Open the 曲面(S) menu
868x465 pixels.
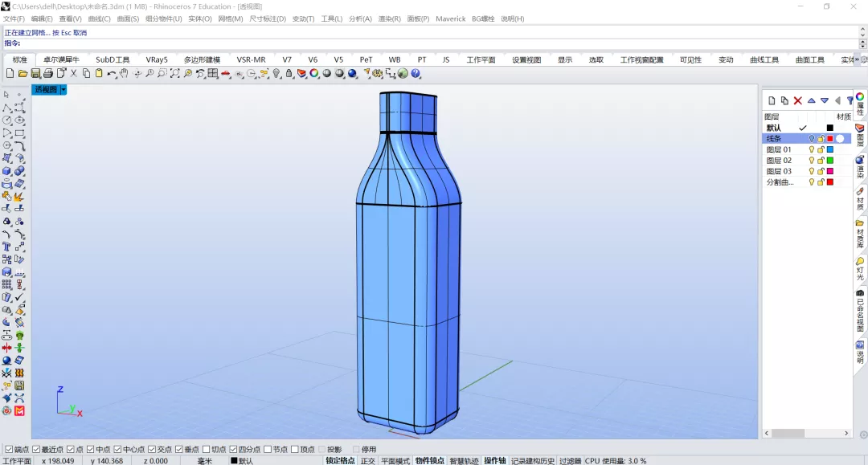[128, 18]
